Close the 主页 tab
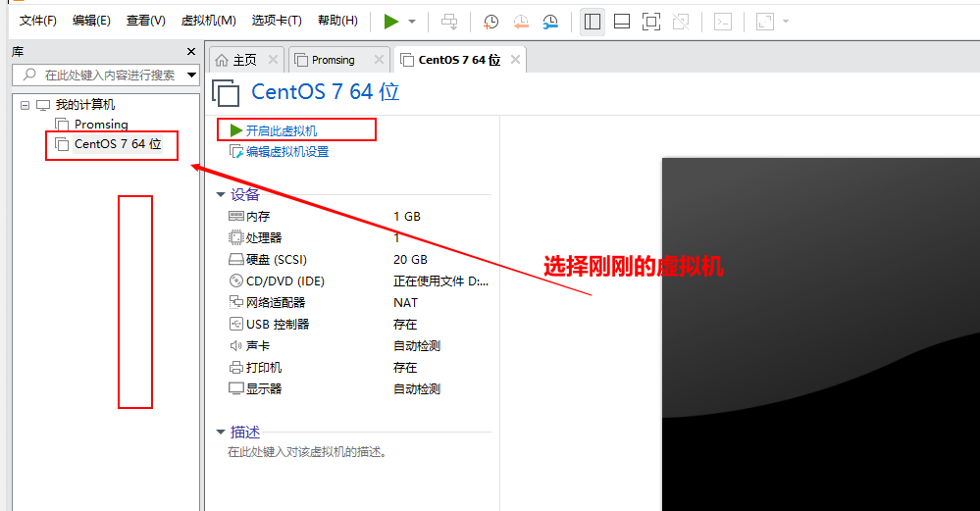 [x=273, y=60]
